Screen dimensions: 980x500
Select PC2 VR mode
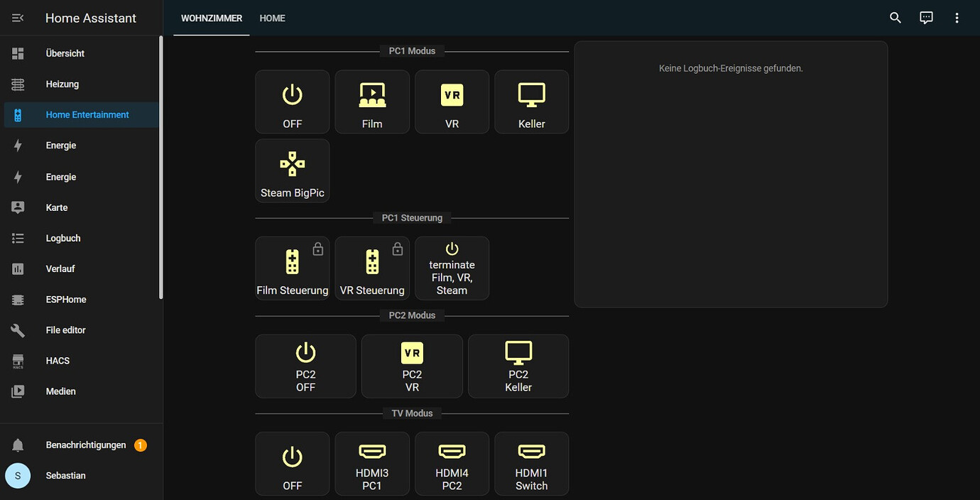coord(412,366)
